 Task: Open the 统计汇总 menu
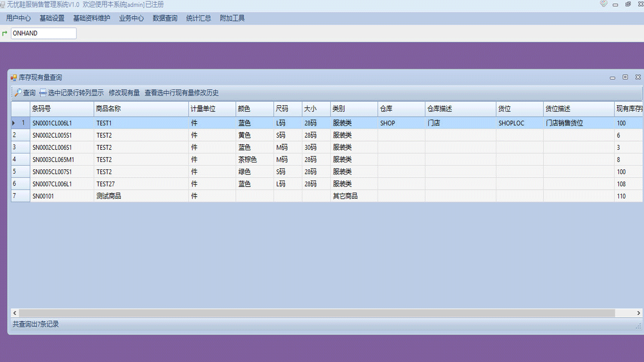(x=198, y=18)
